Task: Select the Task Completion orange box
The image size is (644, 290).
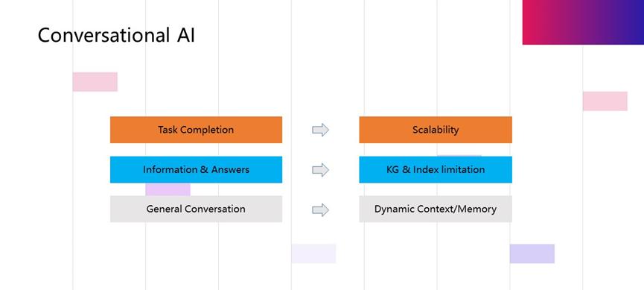Action: click(x=196, y=130)
